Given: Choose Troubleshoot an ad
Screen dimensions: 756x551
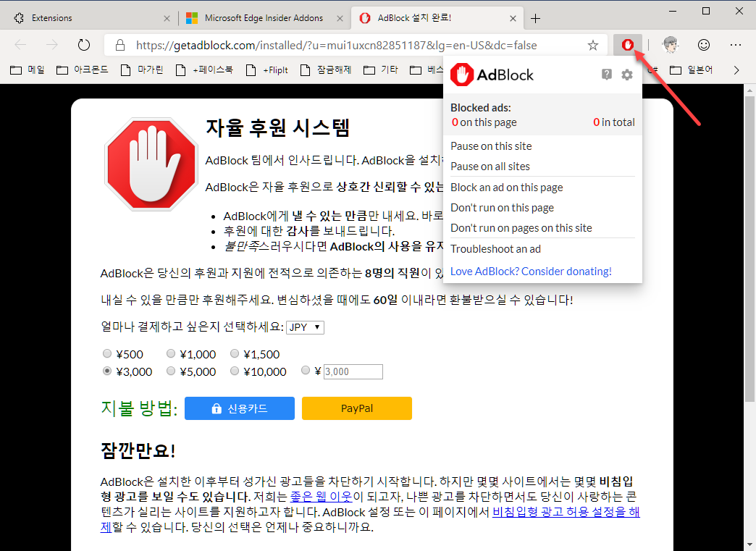Looking at the screenshot, I should [x=495, y=249].
